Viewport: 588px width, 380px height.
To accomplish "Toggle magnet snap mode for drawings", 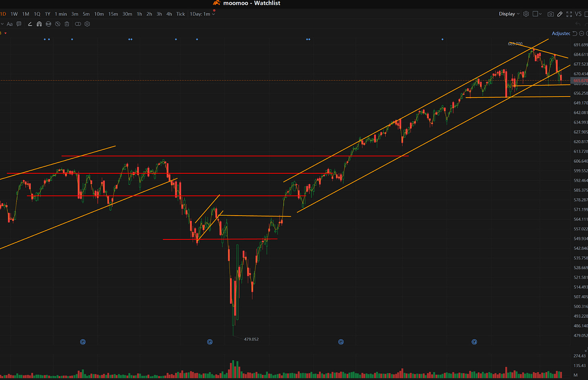I will (39, 24).
